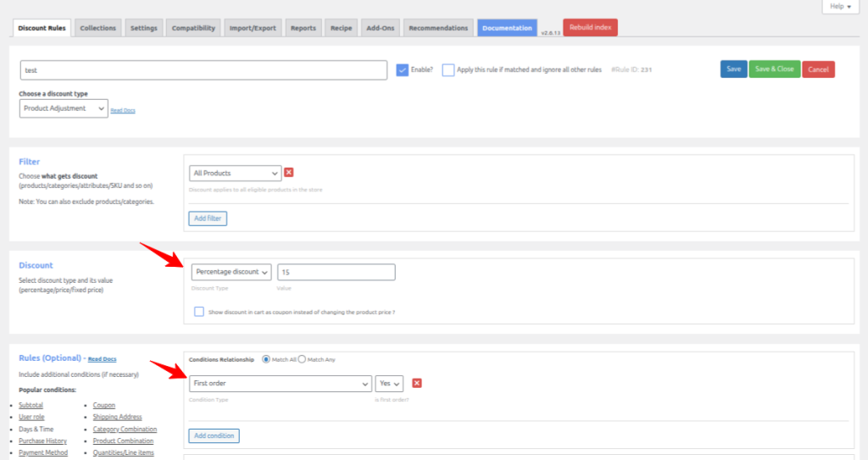Viewport: 868px width, 460px height.
Task: Click the discount value input field
Action: tap(337, 272)
